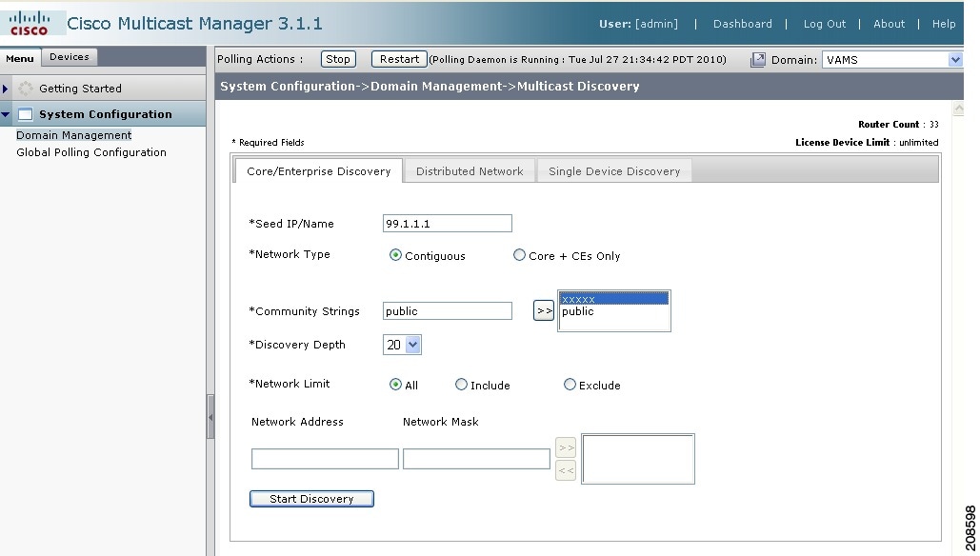Click the Seed IP/Name field
This screenshot has width=980, height=556.
pos(448,223)
